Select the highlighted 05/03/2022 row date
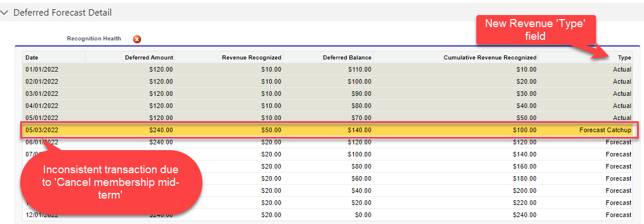The height and width of the screenshot is (224, 644). pyautogui.click(x=42, y=130)
